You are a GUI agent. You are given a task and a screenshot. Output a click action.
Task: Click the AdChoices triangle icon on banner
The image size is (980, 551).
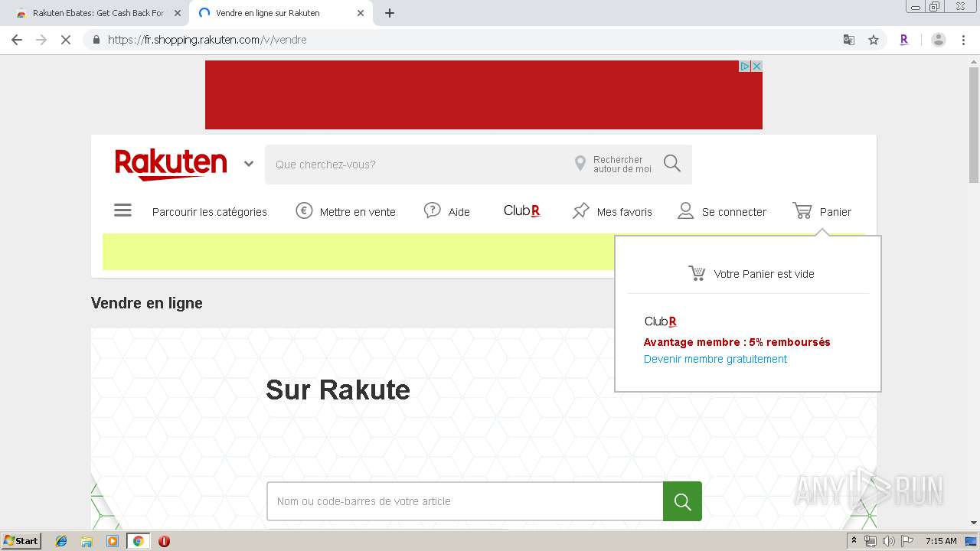[744, 67]
